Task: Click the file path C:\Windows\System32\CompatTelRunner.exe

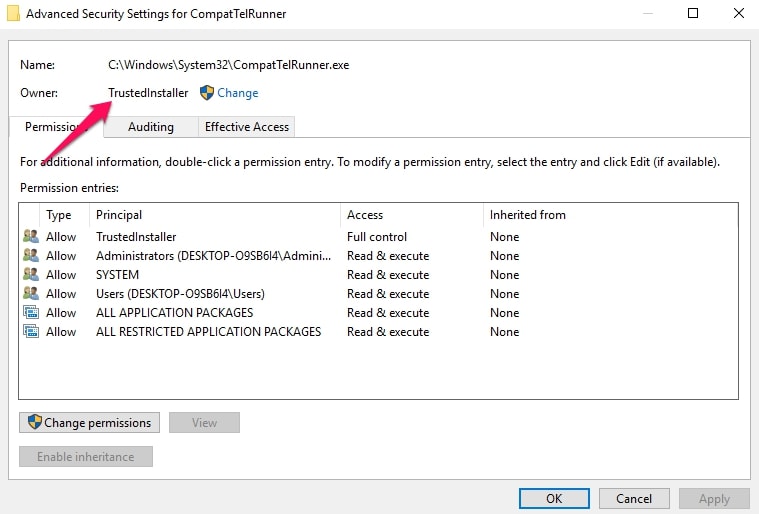Action: (228, 65)
